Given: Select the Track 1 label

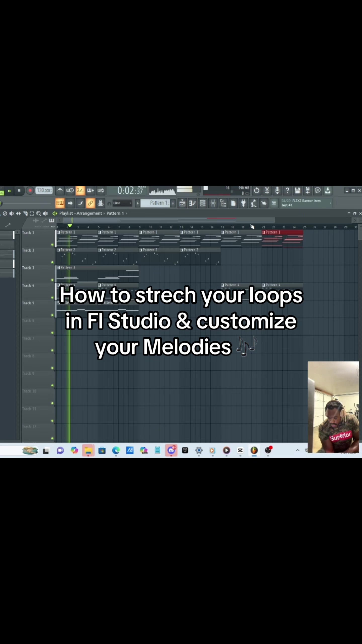Looking at the screenshot, I should point(28,233).
